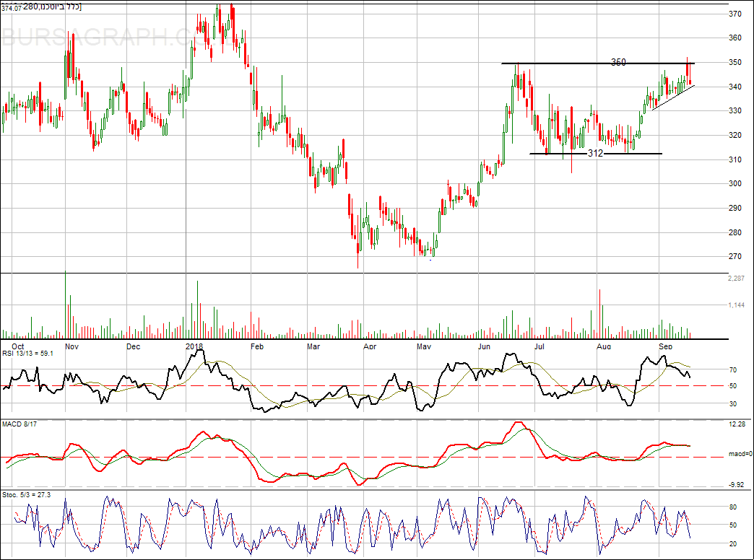The image size is (754, 560).
Task: Select the Sep marker on the time axis
Action: [666, 347]
